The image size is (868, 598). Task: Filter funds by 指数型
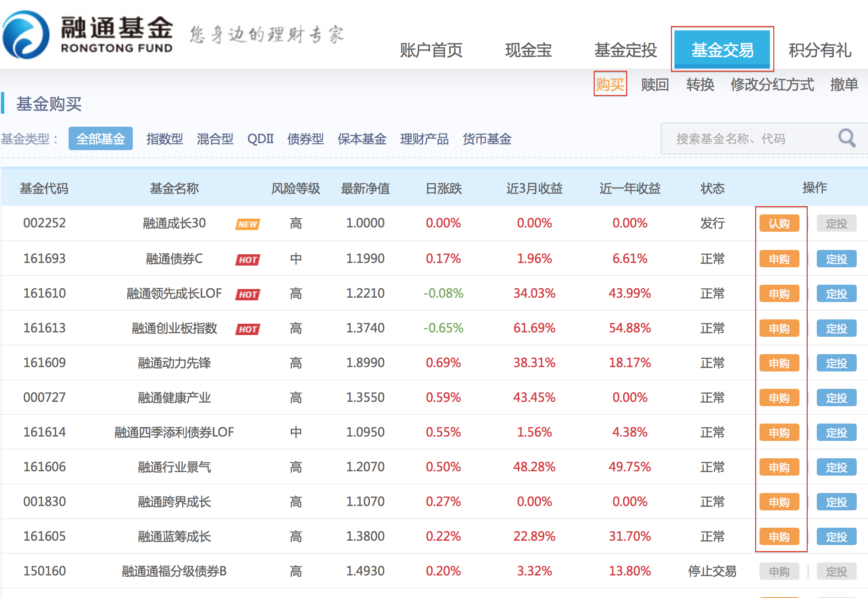tap(164, 139)
